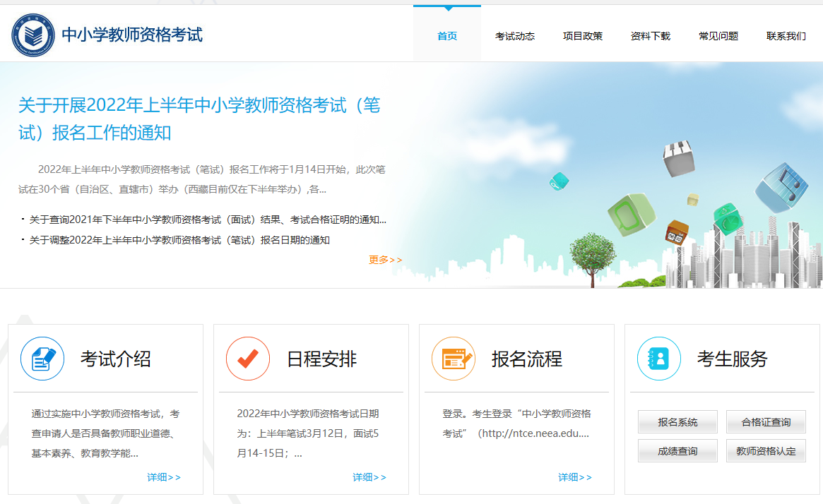Viewport: 823px width, 504px height.
Task: Click the notice summary starting 2022年上半年中小学教师资格考试（笔试）报名工作将于
Action: tap(202, 179)
